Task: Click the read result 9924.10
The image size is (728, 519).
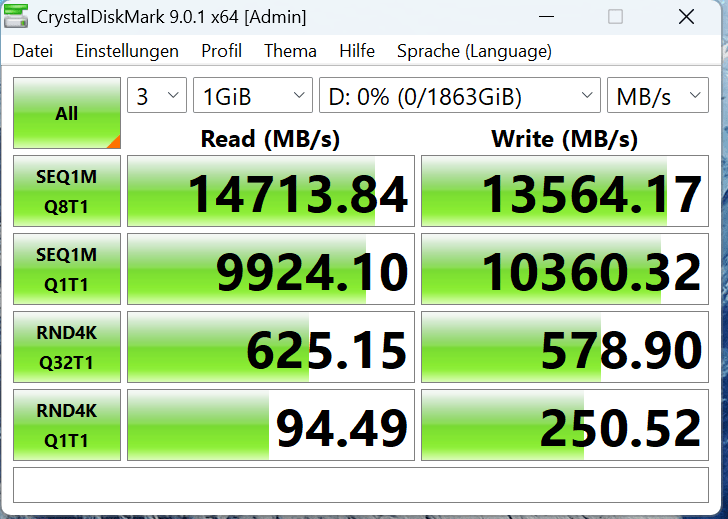Action: (271, 269)
